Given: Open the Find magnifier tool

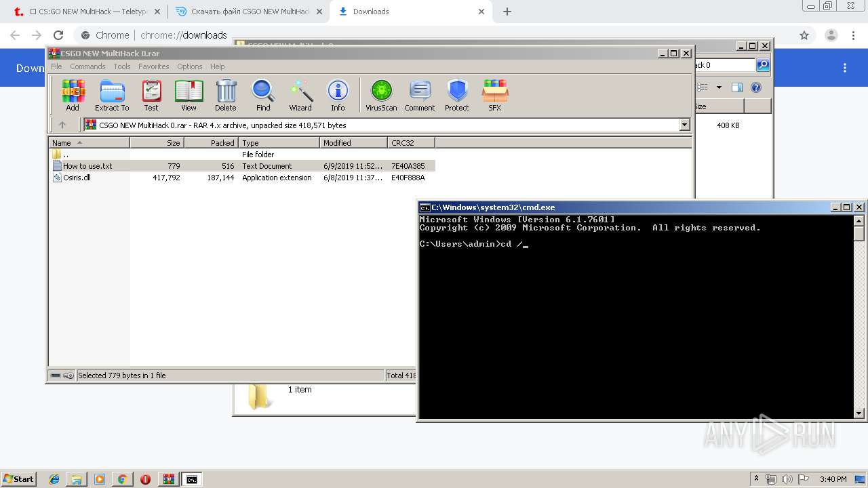Looking at the screenshot, I should tap(263, 95).
